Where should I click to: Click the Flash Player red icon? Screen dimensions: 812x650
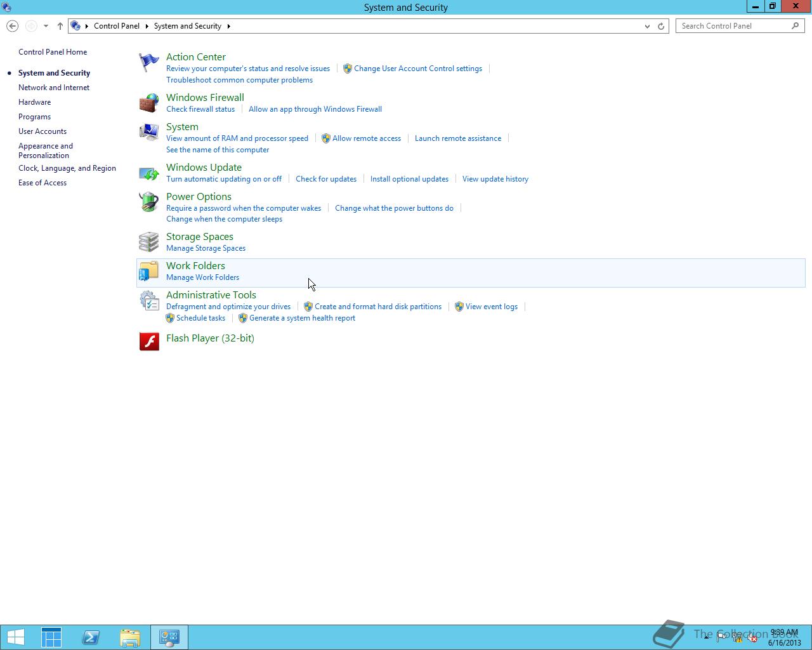(149, 341)
